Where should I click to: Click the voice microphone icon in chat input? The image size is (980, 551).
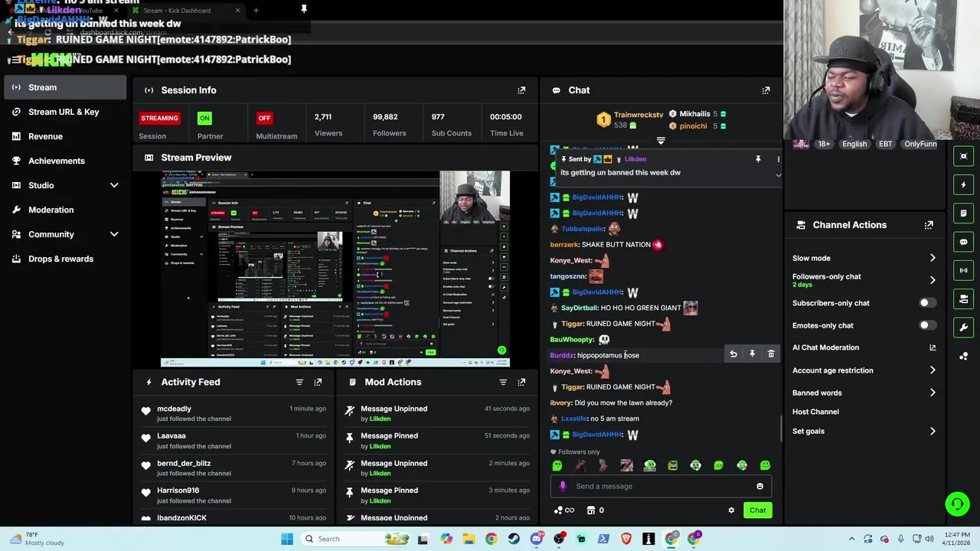click(x=563, y=486)
